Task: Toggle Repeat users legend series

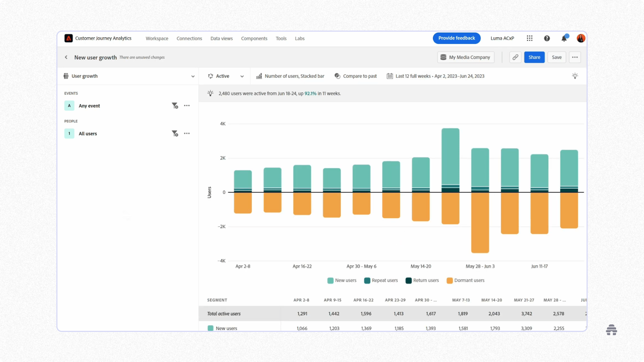Action: [x=381, y=280]
